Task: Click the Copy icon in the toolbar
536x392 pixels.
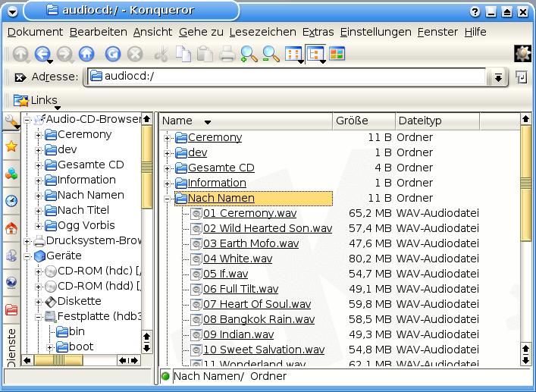Action: [x=183, y=54]
